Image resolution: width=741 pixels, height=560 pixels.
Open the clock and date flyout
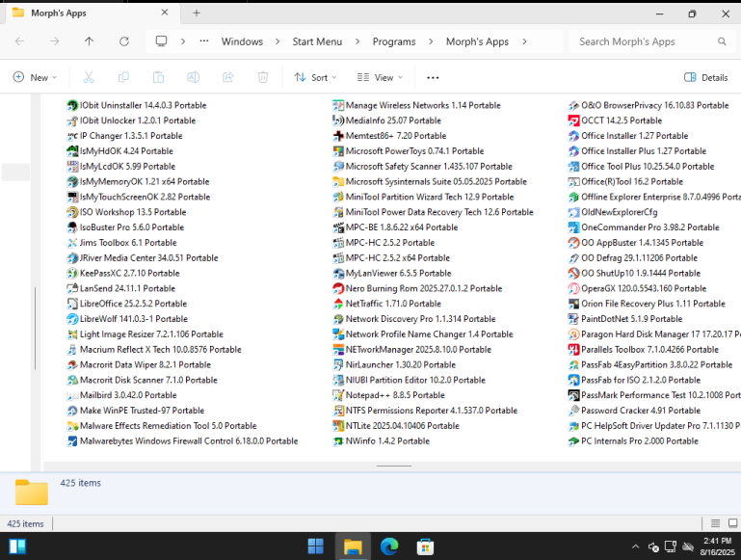coord(717,547)
